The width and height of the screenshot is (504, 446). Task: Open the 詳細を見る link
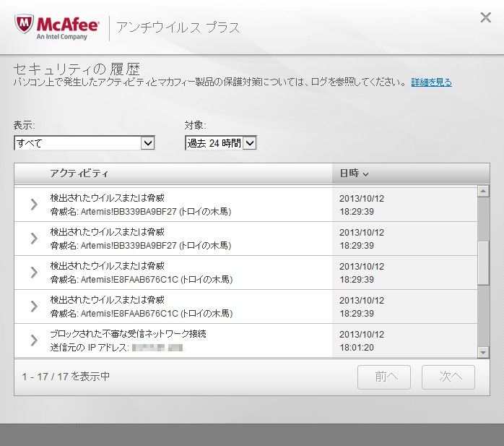pyautogui.click(x=431, y=82)
